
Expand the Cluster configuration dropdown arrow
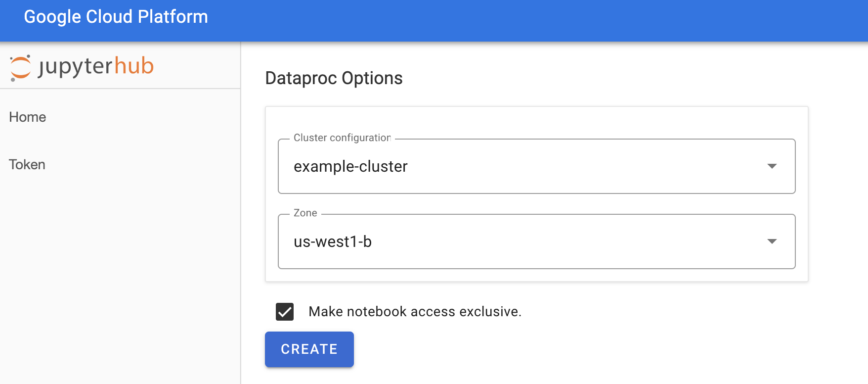[x=772, y=166]
